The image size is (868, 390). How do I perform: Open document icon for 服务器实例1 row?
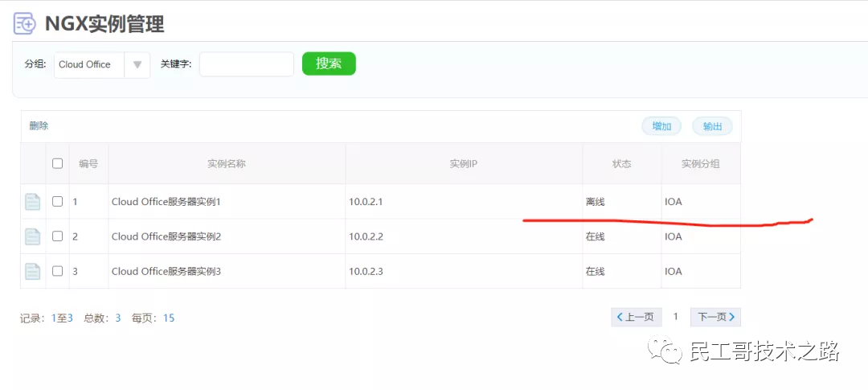pos(33,202)
